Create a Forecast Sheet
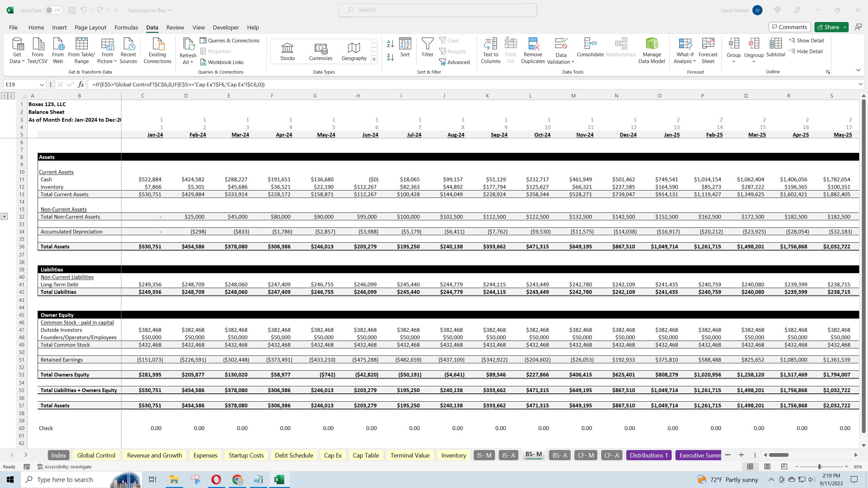 708,51
